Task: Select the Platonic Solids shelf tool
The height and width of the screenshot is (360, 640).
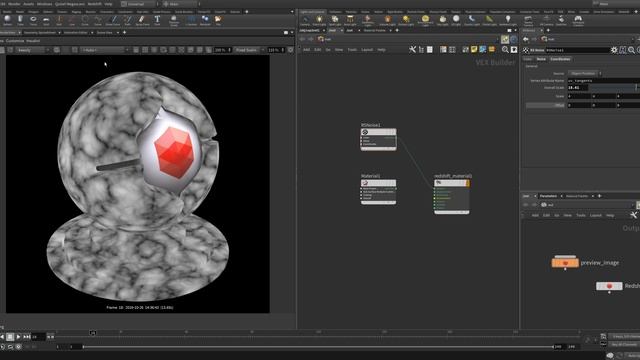Action: [173, 20]
